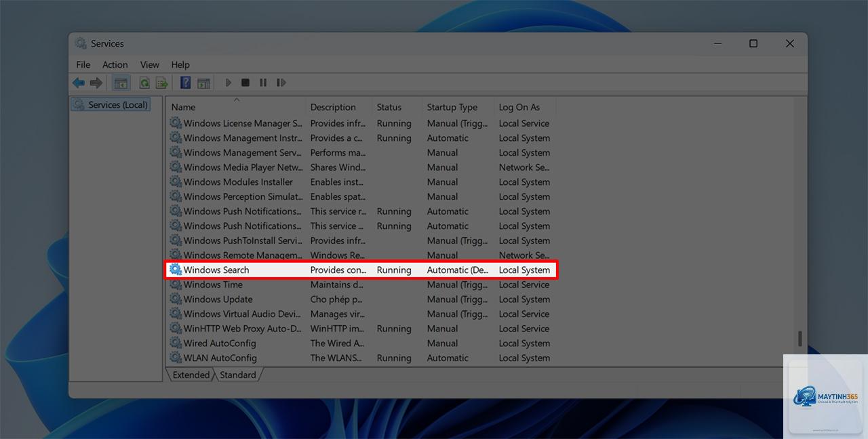This screenshot has width=868, height=439.
Task: Click 'The Wired A...' description cell
Action: 338,343
